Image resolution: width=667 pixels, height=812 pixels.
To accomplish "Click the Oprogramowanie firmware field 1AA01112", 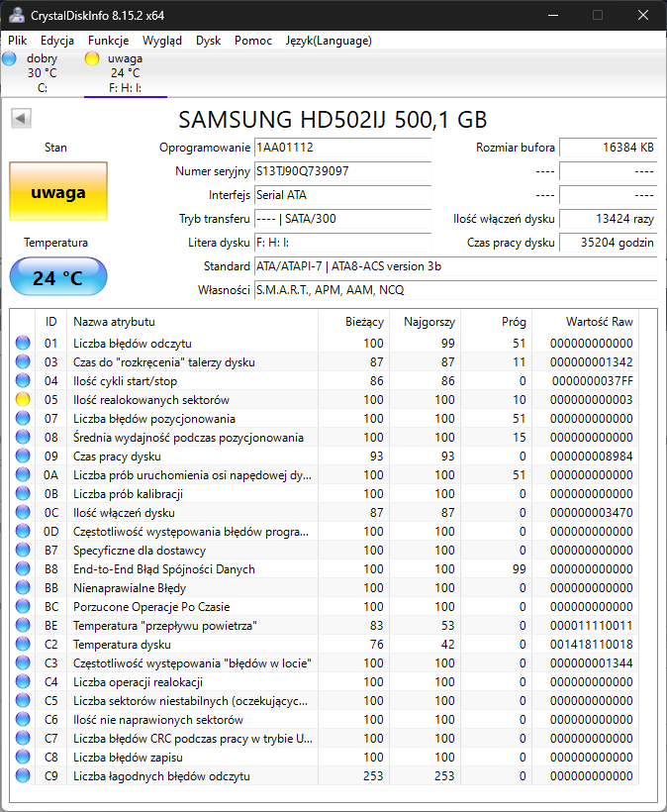I will [342, 148].
